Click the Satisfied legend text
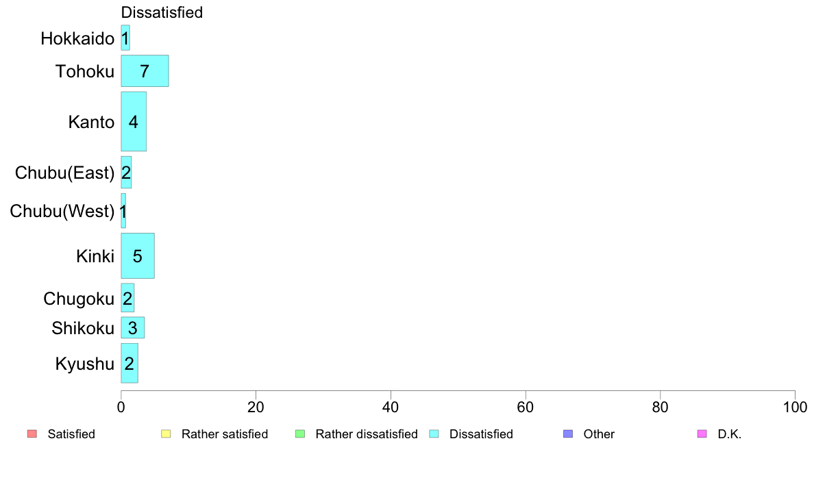814x504 pixels. click(71, 434)
